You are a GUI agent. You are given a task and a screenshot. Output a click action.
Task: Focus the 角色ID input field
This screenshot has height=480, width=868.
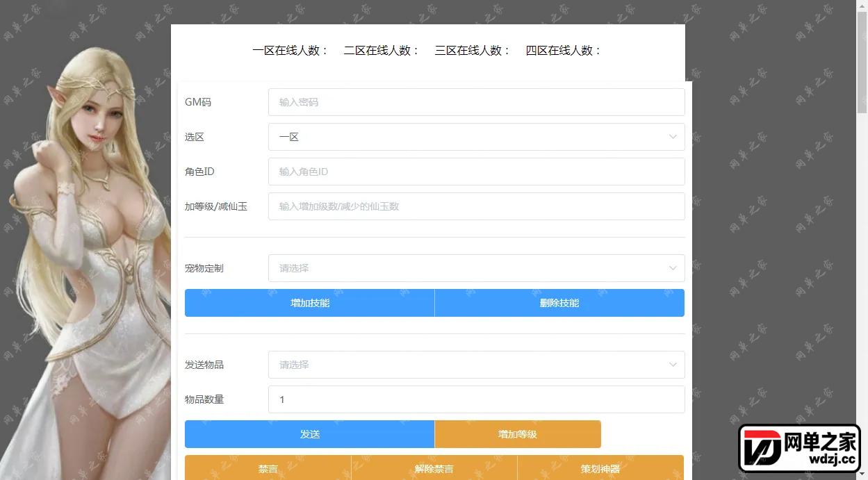476,172
